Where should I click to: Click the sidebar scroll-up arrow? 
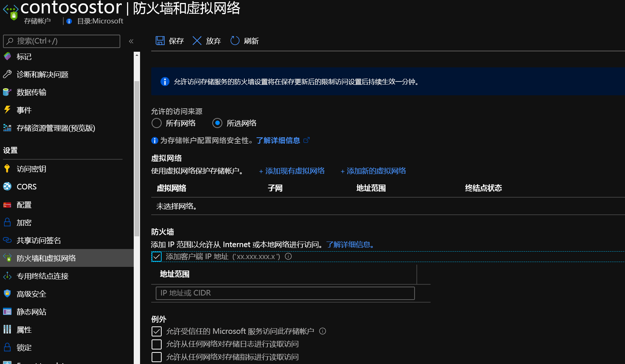tap(137, 55)
